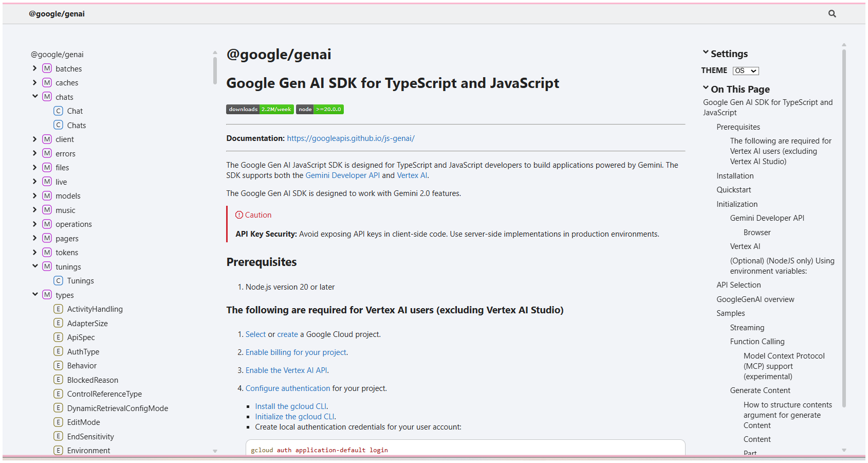Open the Configure authentication link
This screenshot has height=463, width=868.
[x=288, y=388]
